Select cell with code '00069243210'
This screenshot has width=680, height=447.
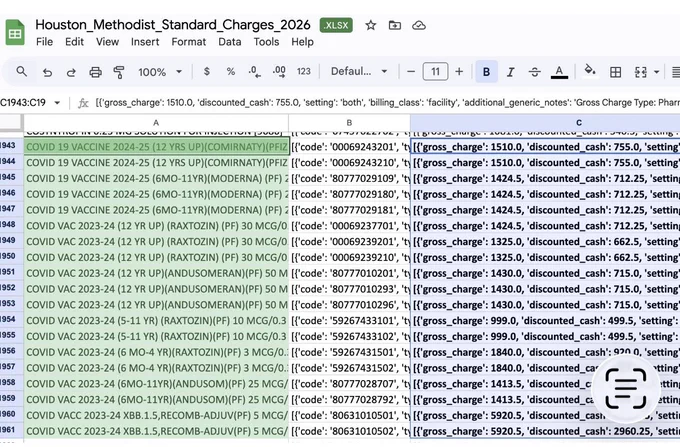point(349,163)
